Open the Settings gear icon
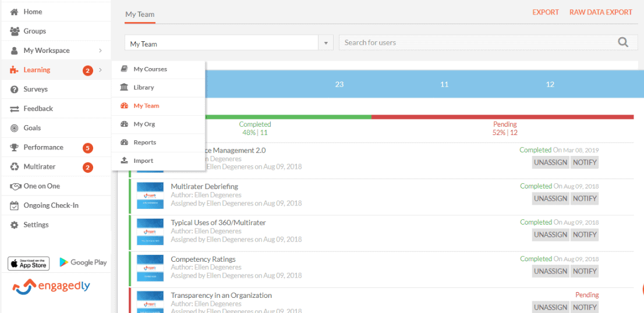The height and width of the screenshot is (313, 644). (15, 225)
